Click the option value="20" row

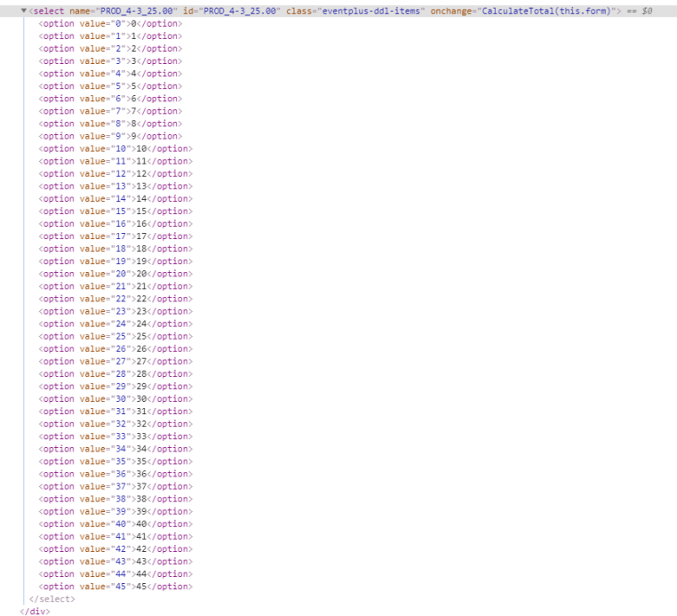115,274
